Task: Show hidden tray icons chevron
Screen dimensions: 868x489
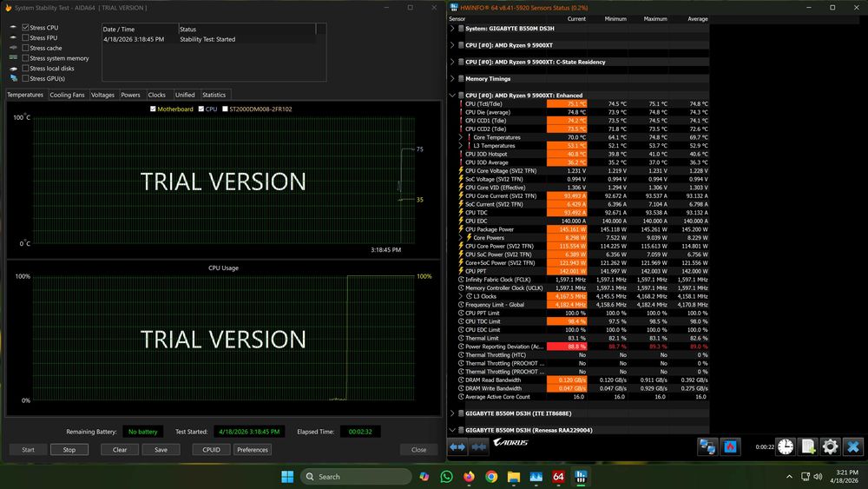Action: (x=789, y=476)
